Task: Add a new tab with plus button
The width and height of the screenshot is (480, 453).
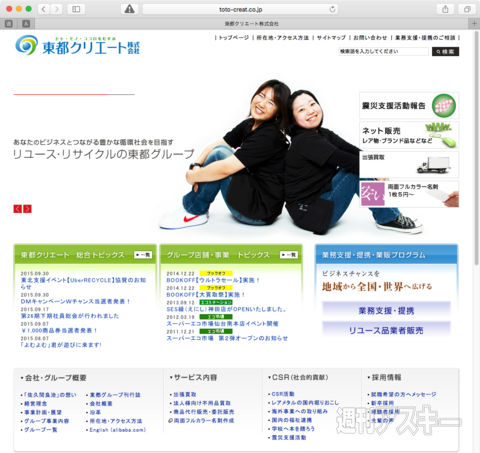Action: (x=474, y=23)
